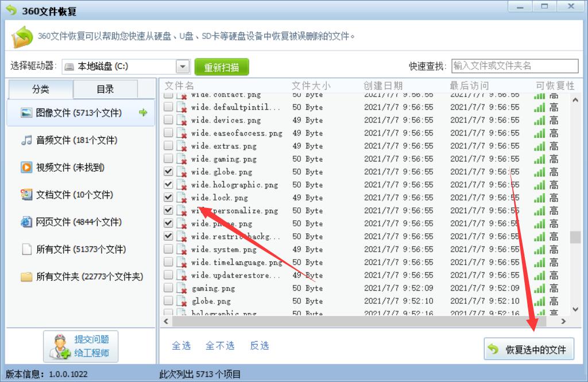Viewport: 588px width, 382px height.
Task: Check the wide.devices.png checkbox
Action: (x=168, y=119)
